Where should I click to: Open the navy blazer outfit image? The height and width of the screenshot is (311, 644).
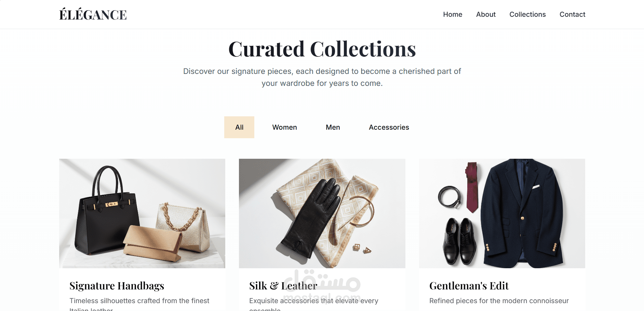pos(502,213)
